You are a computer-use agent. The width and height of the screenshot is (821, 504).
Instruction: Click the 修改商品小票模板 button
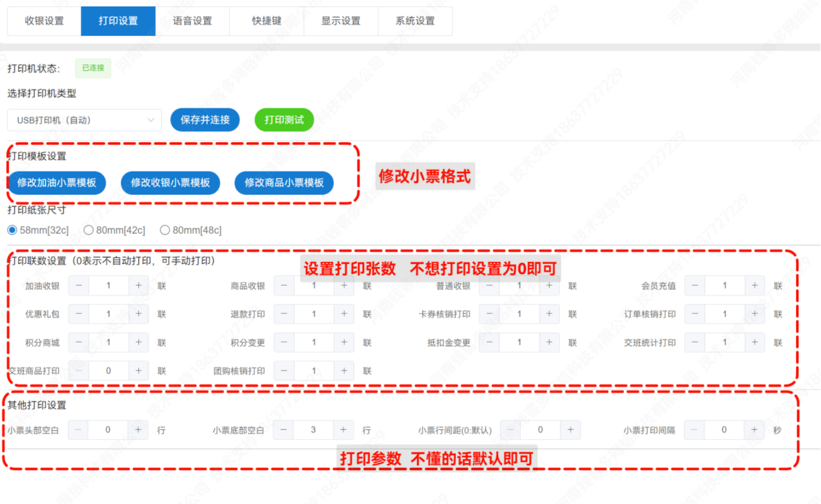[284, 183]
